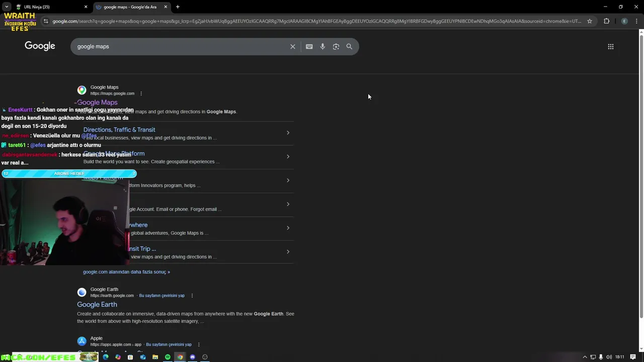This screenshot has height=362, width=644.
Task: Open the Chrome extensions puzzle icon
Action: tap(606, 21)
